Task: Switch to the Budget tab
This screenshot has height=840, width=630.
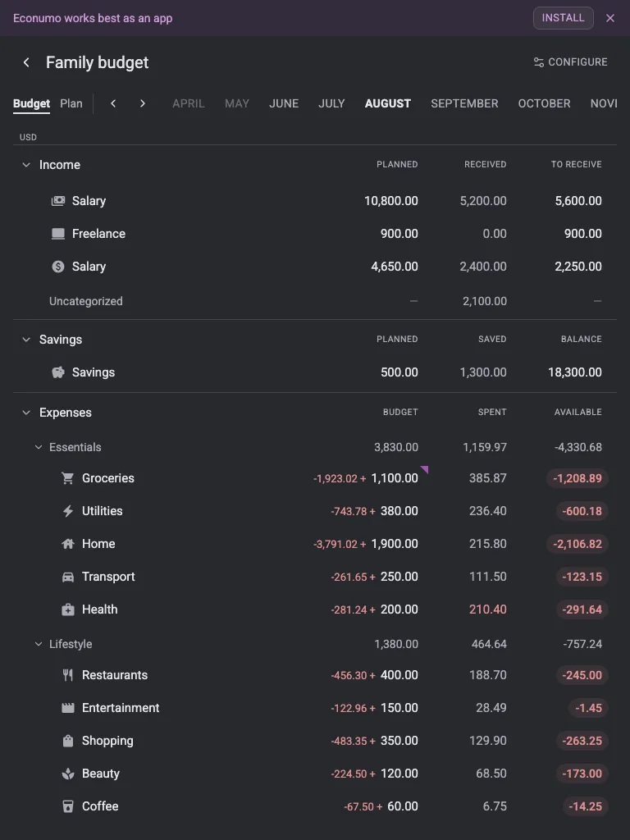Action: tap(32, 103)
